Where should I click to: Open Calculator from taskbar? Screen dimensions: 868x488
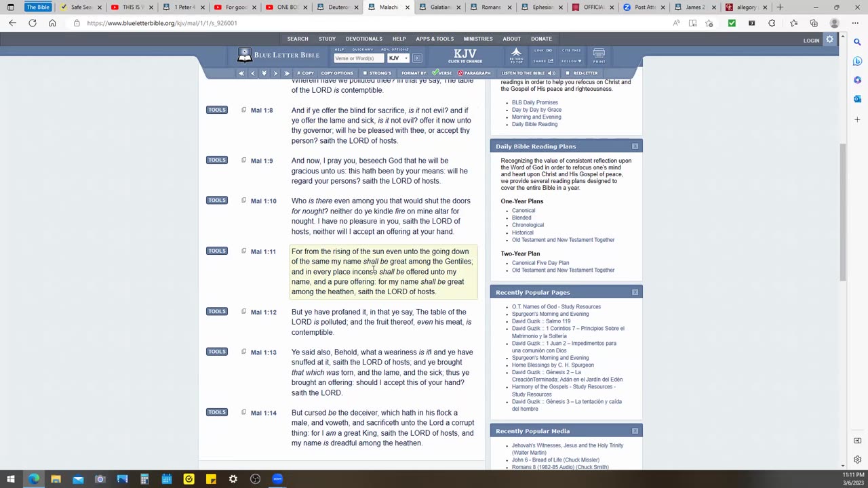point(144,479)
